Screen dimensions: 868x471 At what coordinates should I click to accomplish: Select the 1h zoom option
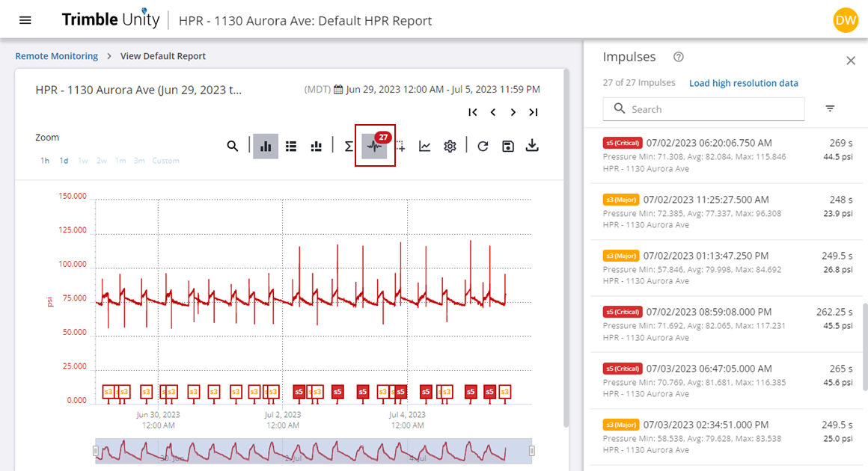(x=45, y=161)
